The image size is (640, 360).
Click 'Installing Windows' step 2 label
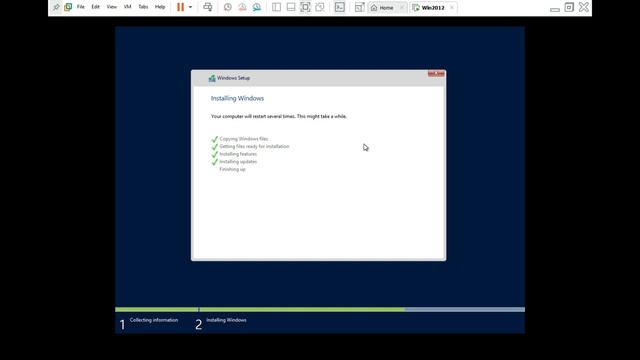tap(227, 320)
